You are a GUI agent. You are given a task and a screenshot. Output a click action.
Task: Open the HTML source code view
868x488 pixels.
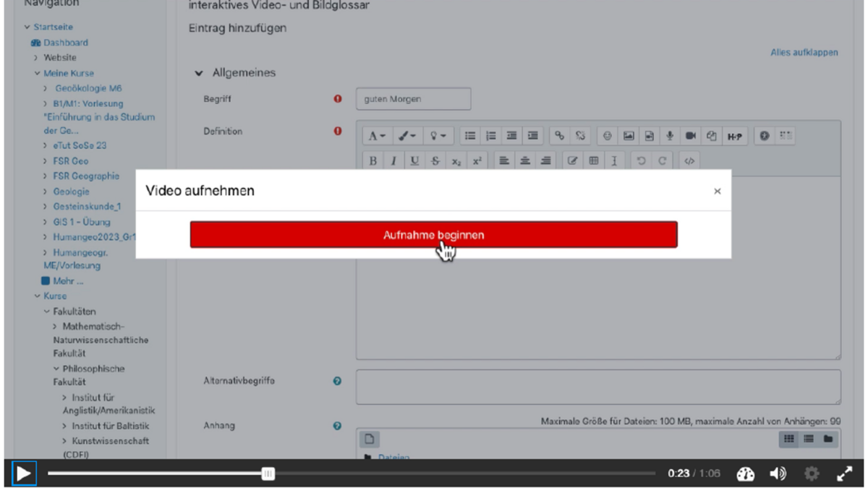[689, 161]
